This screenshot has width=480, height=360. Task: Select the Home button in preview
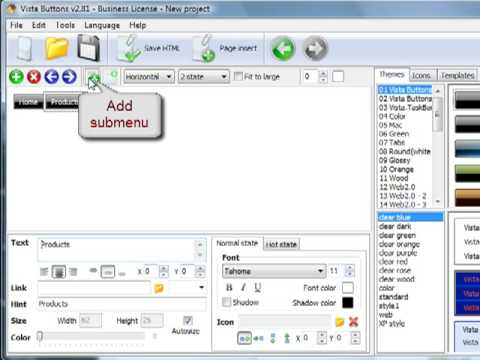[x=28, y=102]
